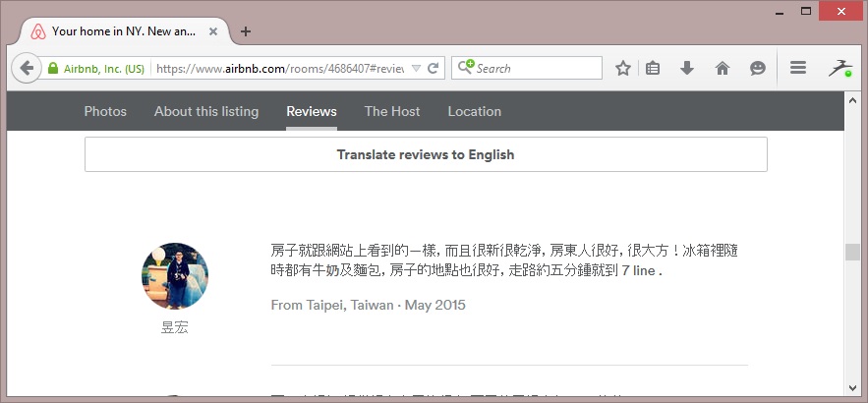868x403 pixels.
Task: Open the bookmarks list icon
Action: (x=653, y=69)
